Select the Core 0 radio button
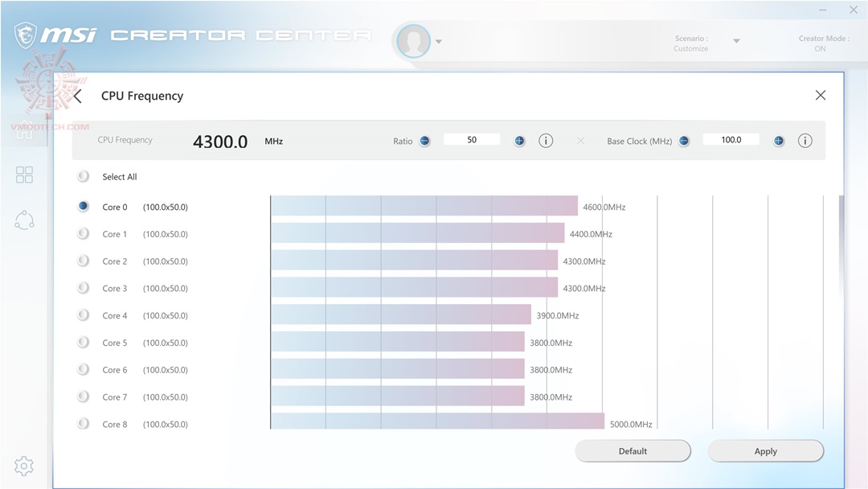Screen dimensions: 868x489 point(83,206)
